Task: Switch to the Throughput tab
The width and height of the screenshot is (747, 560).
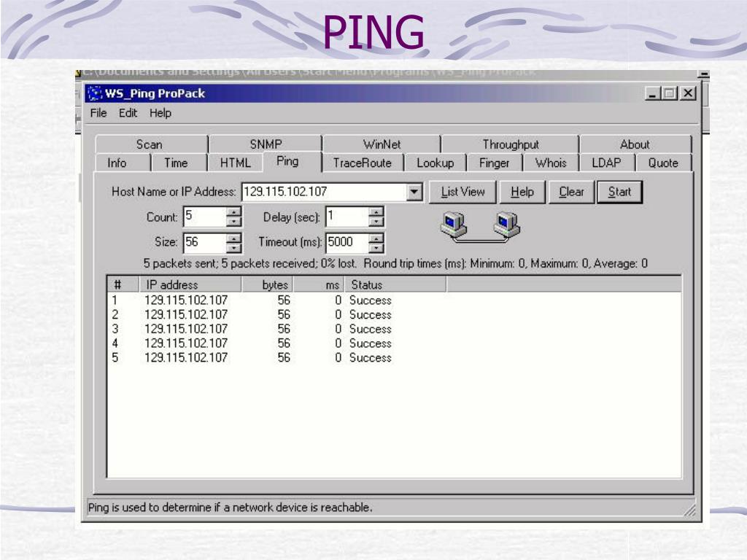Action: [510, 144]
